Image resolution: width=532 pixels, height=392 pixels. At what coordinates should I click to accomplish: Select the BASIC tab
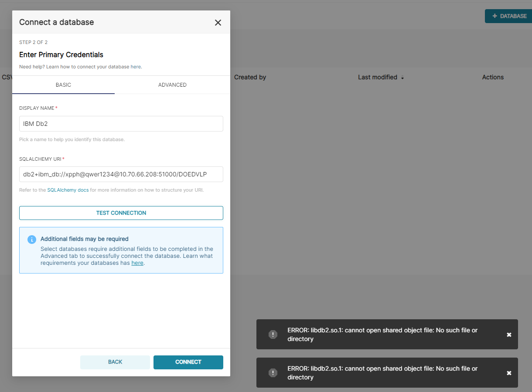(64, 84)
